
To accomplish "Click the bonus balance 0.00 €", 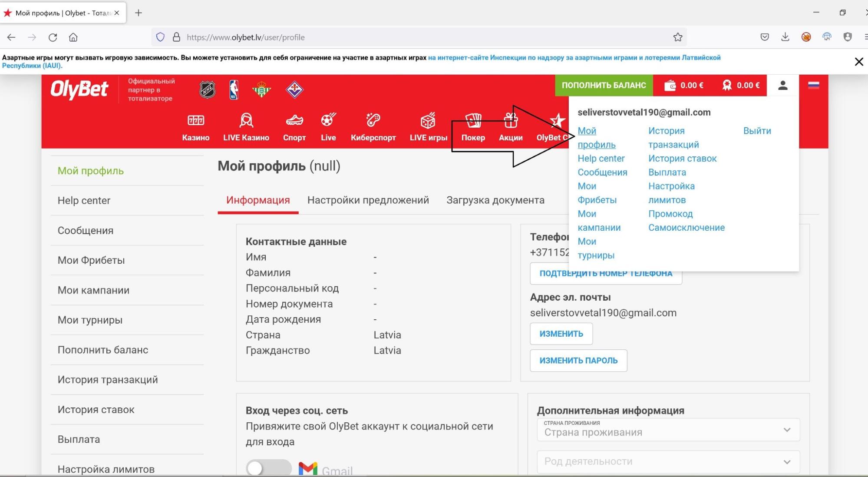I will (741, 85).
